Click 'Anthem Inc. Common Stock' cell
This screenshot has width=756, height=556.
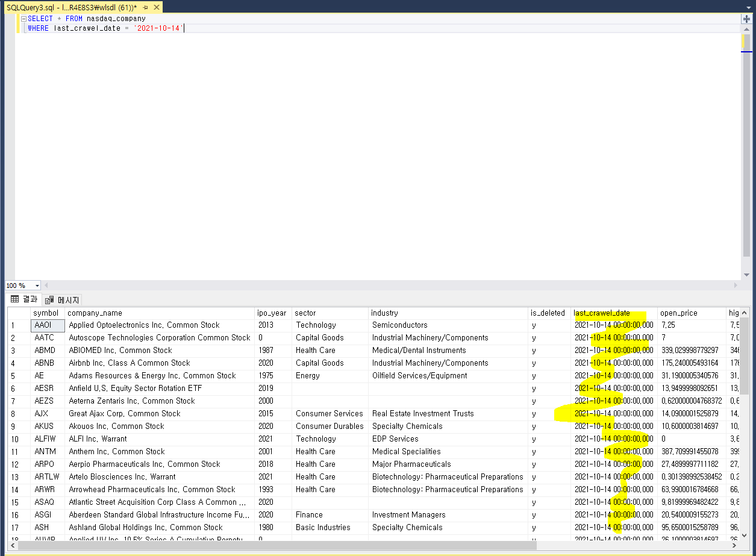click(x=160, y=452)
